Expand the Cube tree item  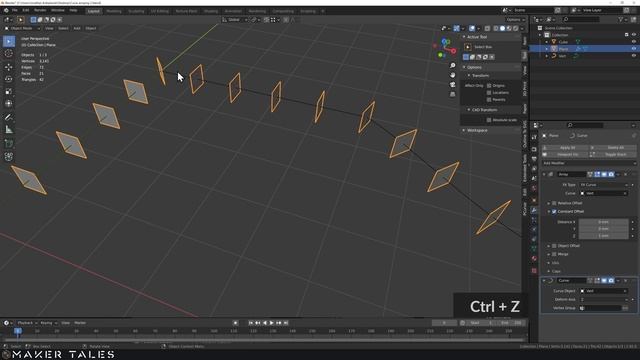point(547,42)
